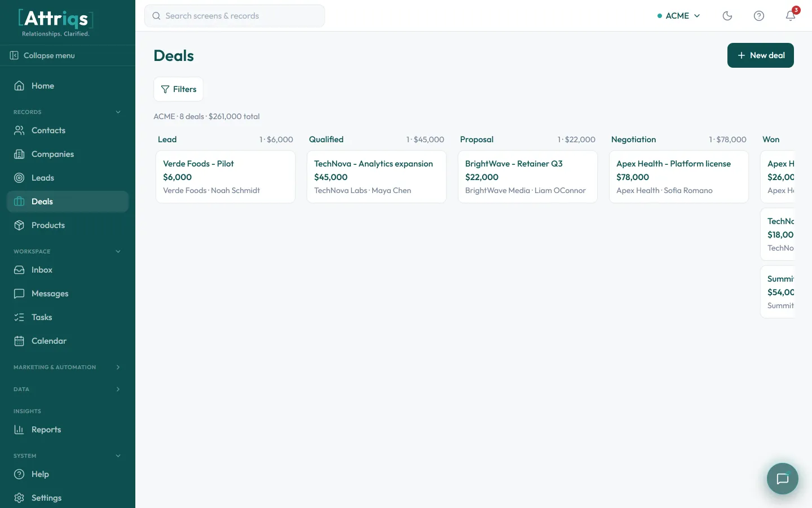Screen dimensions: 812x508
Task: Focus the Search screens & records field
Action: (235, 16)
